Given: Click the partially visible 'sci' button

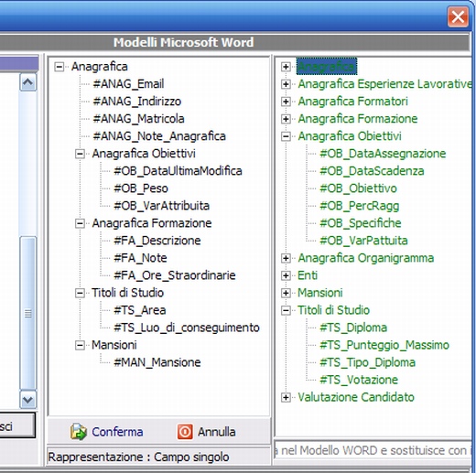Looking at the screenshot, I should tap(17, 425).
